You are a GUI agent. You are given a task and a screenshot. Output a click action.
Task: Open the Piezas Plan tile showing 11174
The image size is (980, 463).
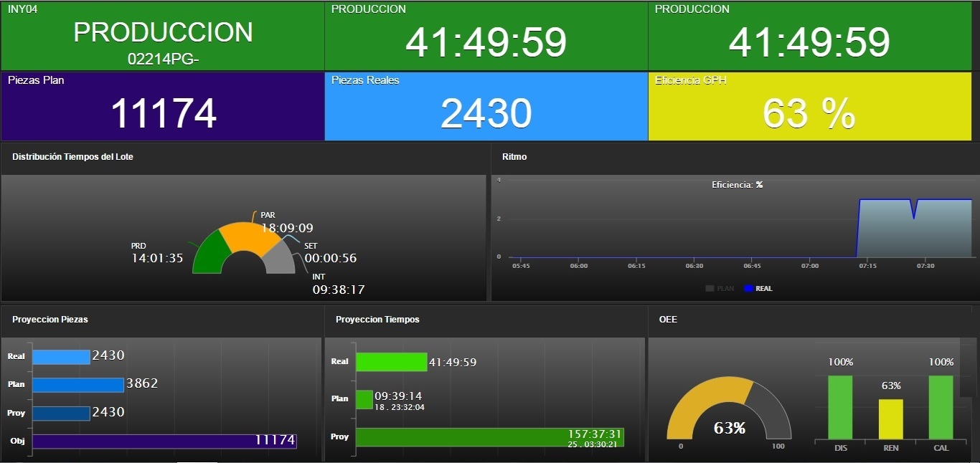[163, 106]
